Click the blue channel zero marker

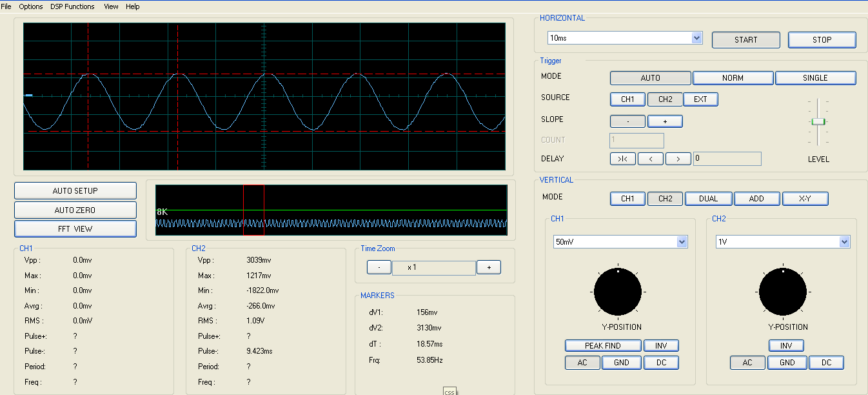click(28, 96)
